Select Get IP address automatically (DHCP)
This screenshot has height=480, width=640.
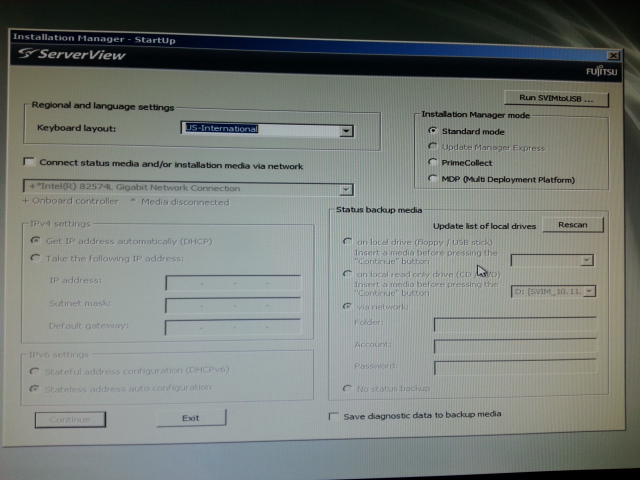(x=36, y=240)
